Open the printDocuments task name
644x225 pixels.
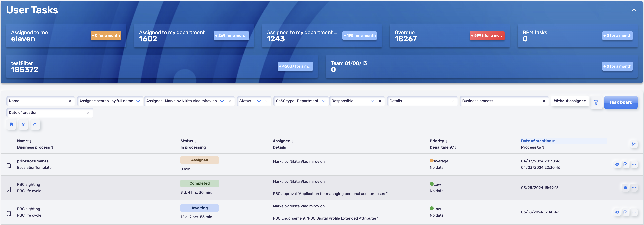tap(33, 161)
